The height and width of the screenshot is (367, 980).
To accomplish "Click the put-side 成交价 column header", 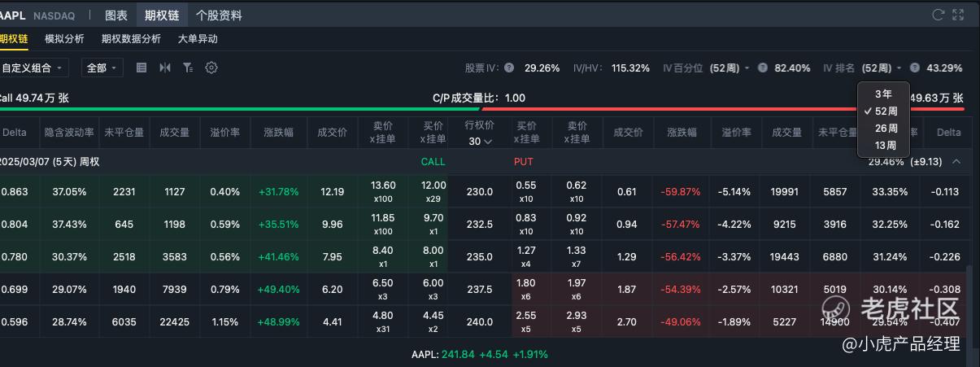I will [628, 132].
